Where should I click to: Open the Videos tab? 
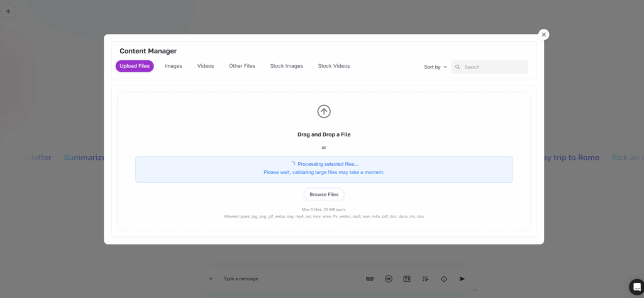[206, 66]
